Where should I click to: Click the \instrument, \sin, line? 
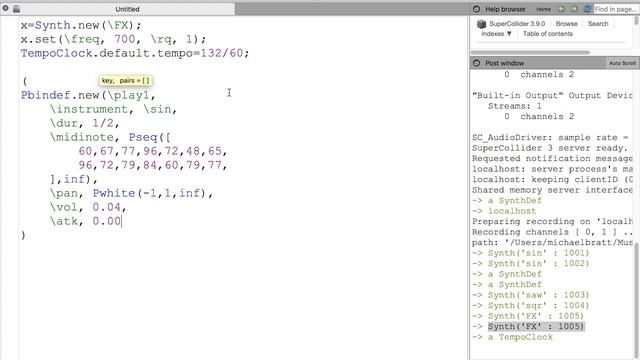click(x=113, y=109)
